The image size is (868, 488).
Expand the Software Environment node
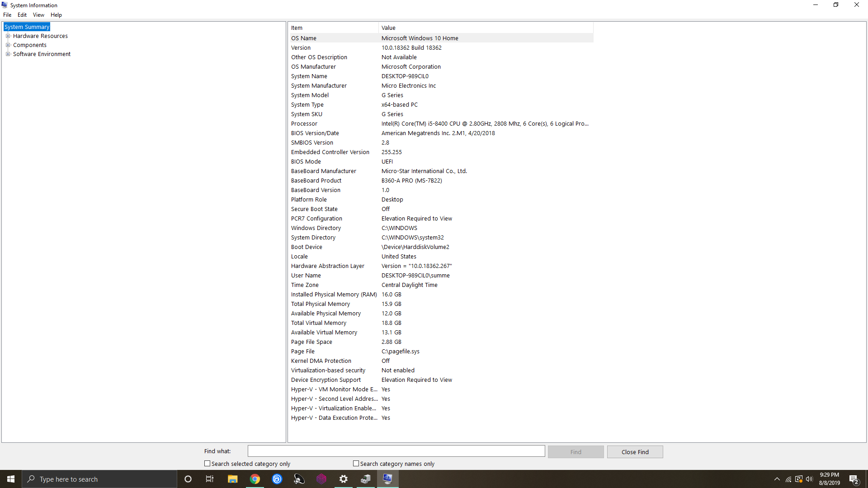(x=8, y=54)
